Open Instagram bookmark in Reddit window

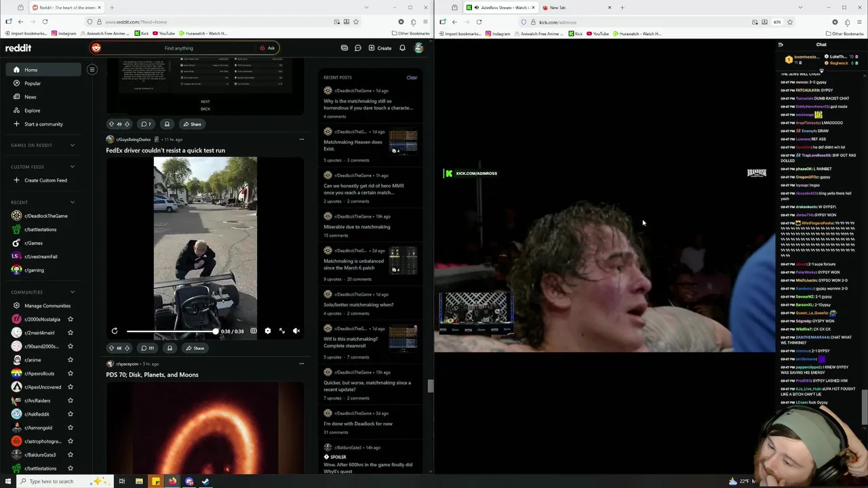tap(64, 33)
